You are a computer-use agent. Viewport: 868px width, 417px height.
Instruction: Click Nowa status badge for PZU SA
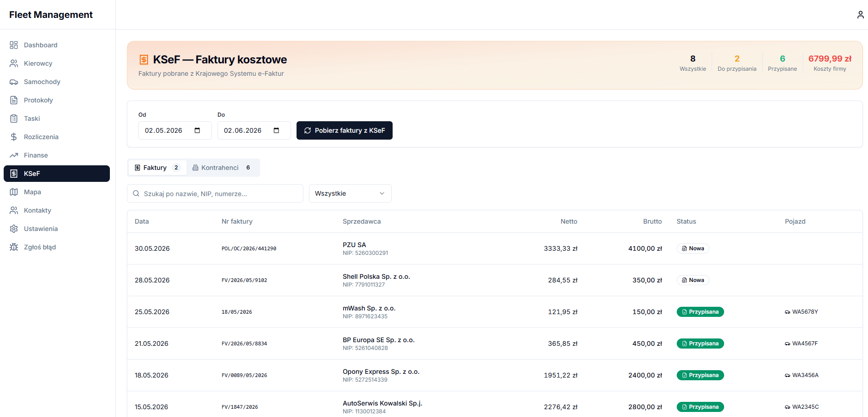(693, 248)
